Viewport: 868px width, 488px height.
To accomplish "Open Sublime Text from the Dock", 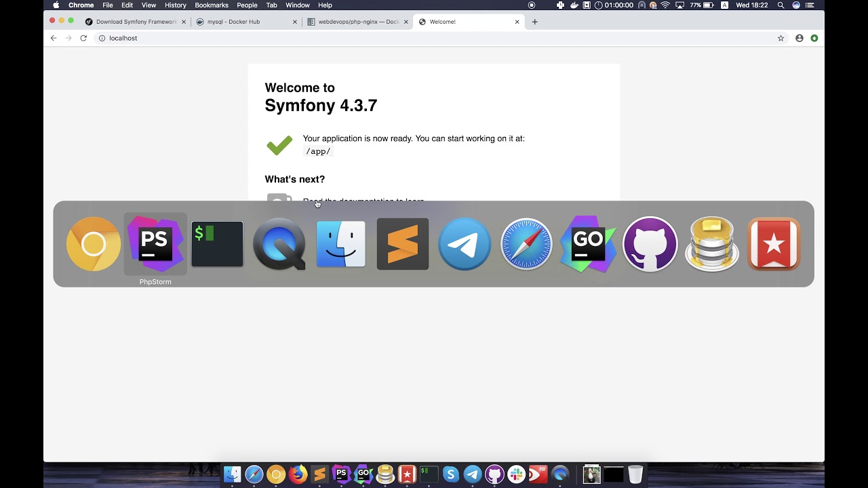I will (319, 474).
